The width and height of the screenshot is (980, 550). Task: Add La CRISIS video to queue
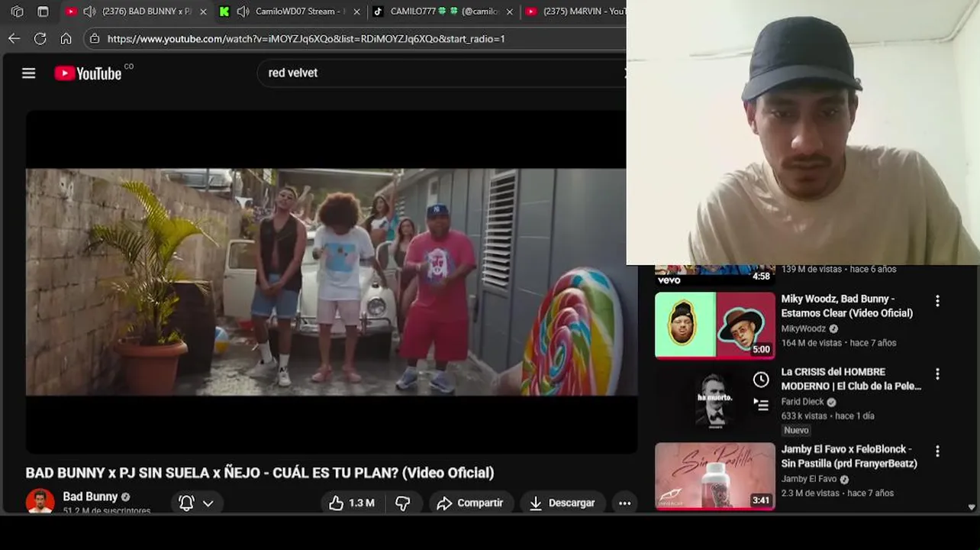[x=761, y=405]
